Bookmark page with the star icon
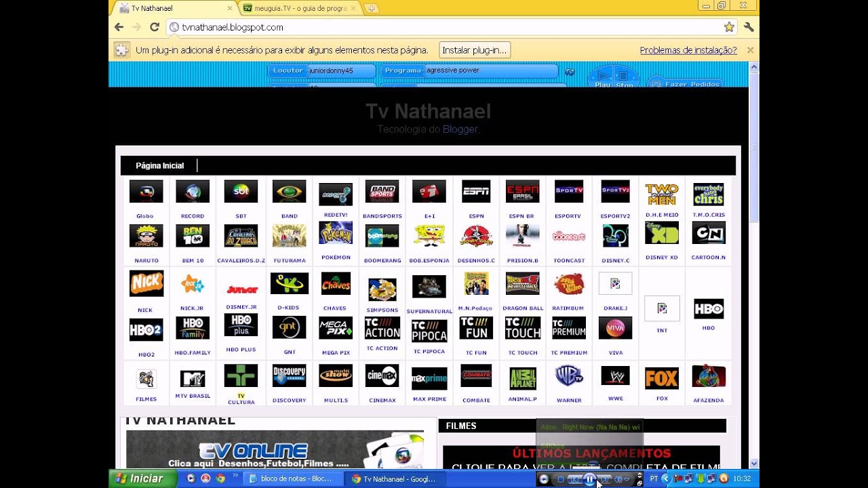 pyautogui.click(x=729, y=27)
